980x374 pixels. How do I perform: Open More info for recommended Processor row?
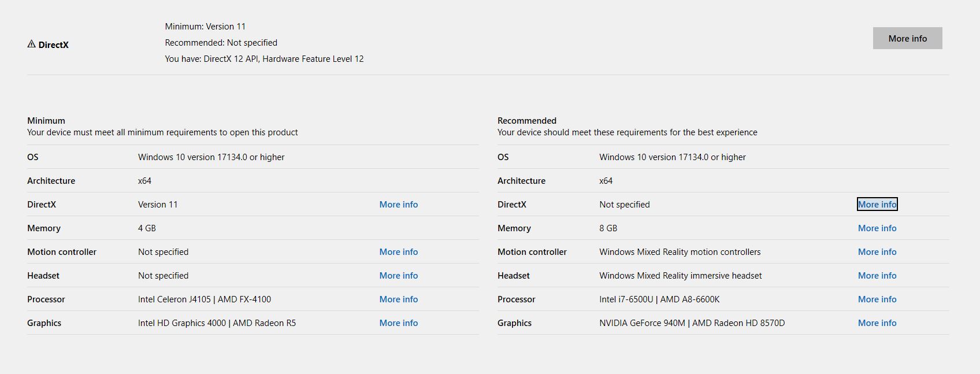877,299
